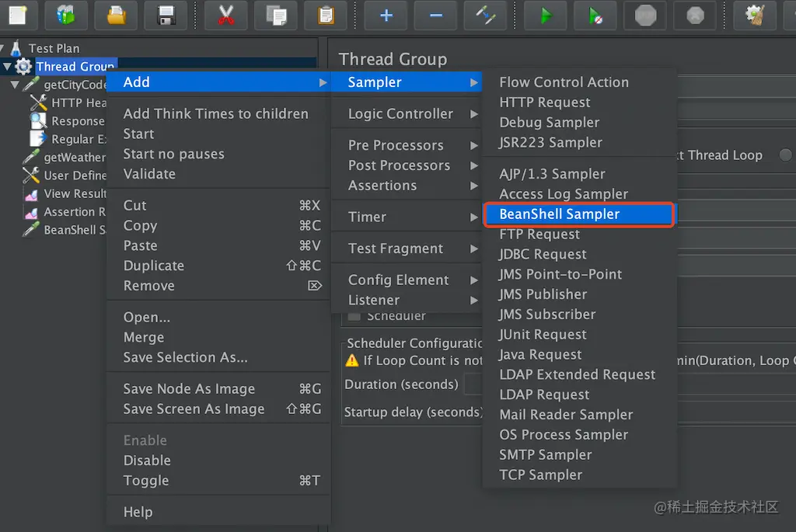Click the Clear All broom icon

click(x=755, y=15)
